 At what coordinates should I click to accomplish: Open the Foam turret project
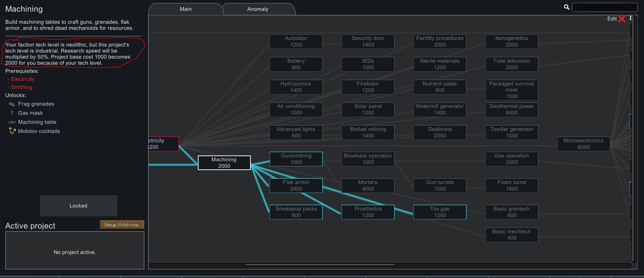(x=512, y=186)
